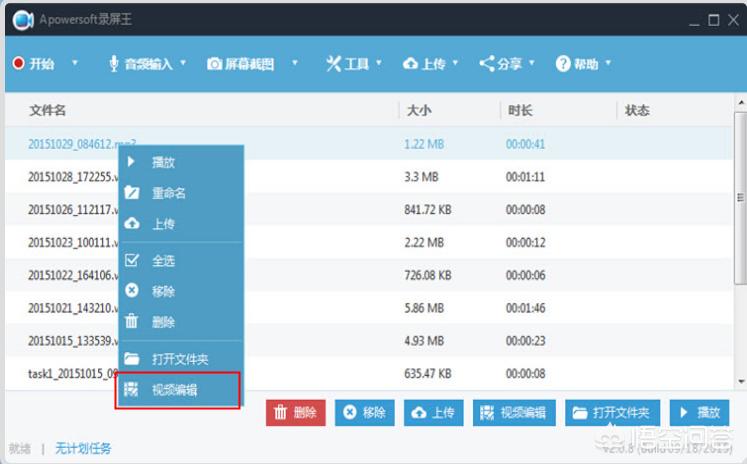The image size is (747, 464).
Task: Select file 20151023_100111 row
Action: coord(369,242)
